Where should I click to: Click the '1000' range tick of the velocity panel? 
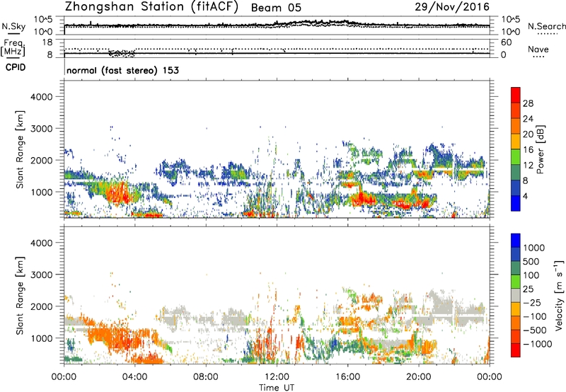pos(42,338)
